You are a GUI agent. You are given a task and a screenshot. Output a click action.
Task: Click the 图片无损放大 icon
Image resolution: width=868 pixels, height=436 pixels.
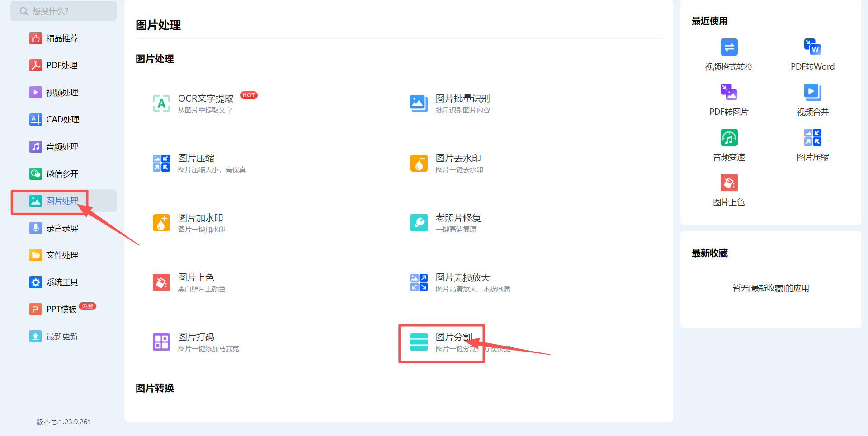(x=419, y=282)
